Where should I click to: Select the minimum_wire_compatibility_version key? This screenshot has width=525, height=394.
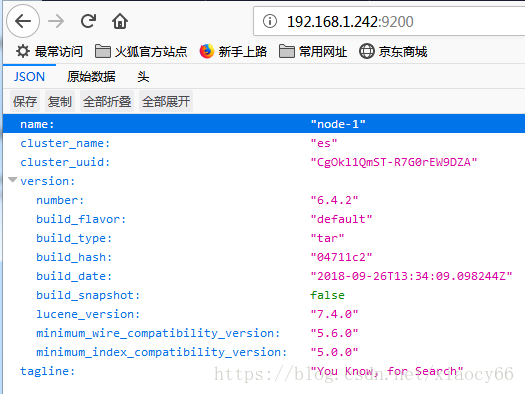[158, 333]
